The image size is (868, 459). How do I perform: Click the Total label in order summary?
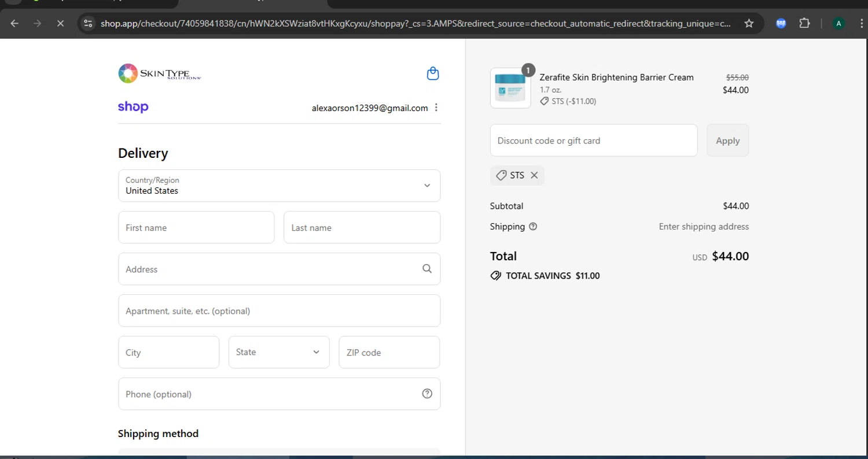point(503,256)
